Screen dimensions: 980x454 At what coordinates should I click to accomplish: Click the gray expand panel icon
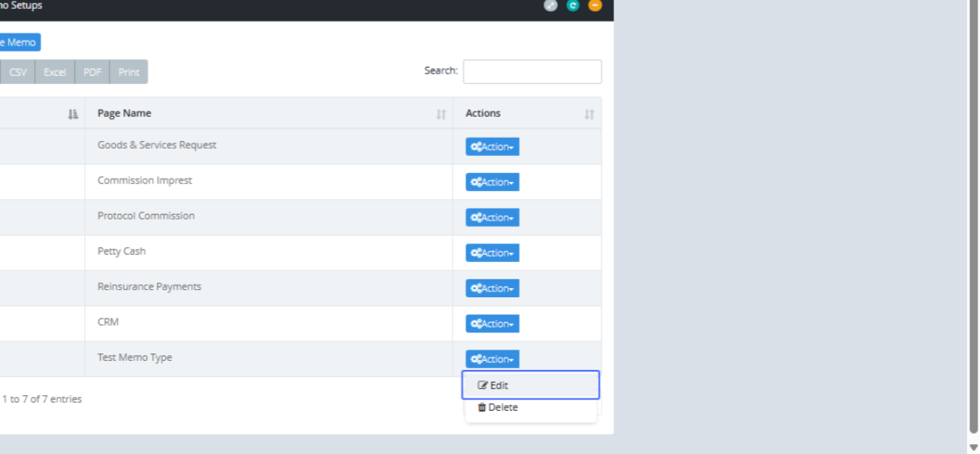coord(550,6)
